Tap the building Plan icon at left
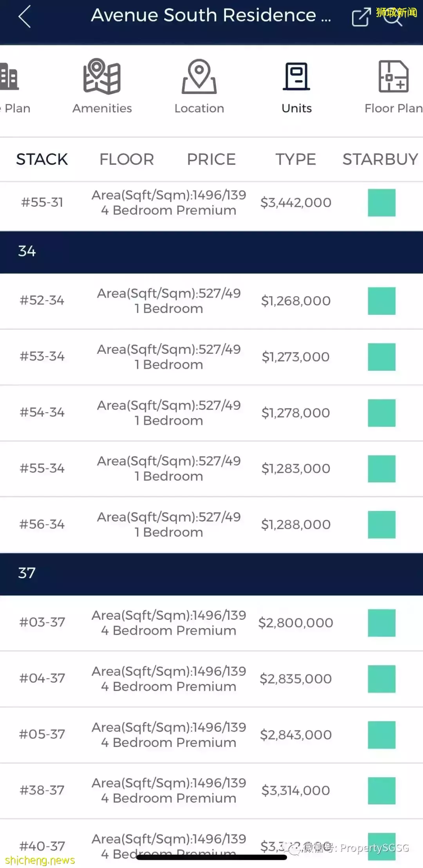This screenshot has width=423, height=868. [x=9, y=77]
